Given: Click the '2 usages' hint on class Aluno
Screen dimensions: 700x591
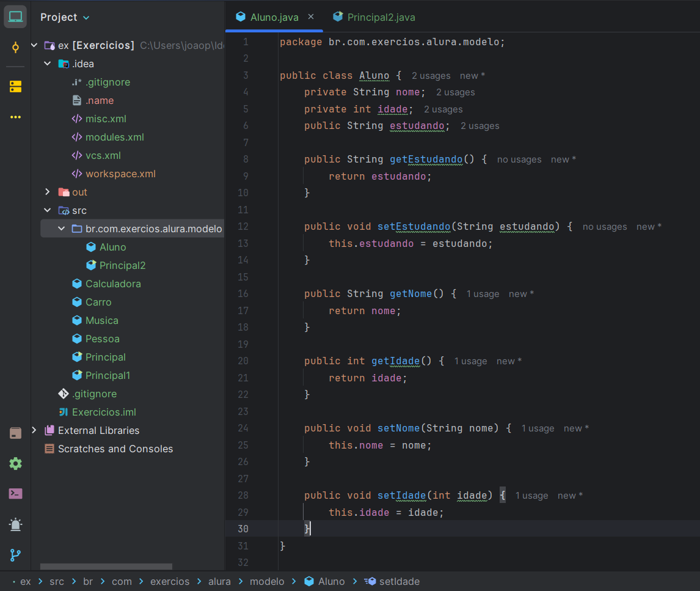Looking at the screenshot, I should tap(431, 76).
